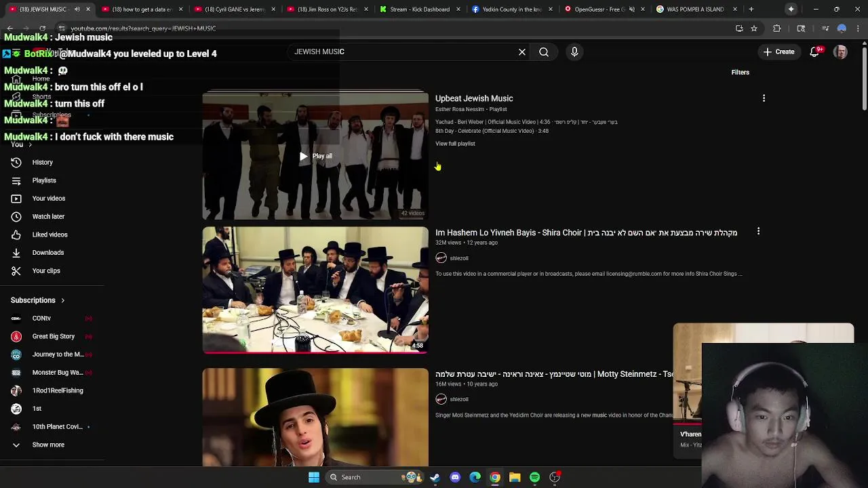Open Journey to the M... subscription
868x488 pixels.
[58, 354]
